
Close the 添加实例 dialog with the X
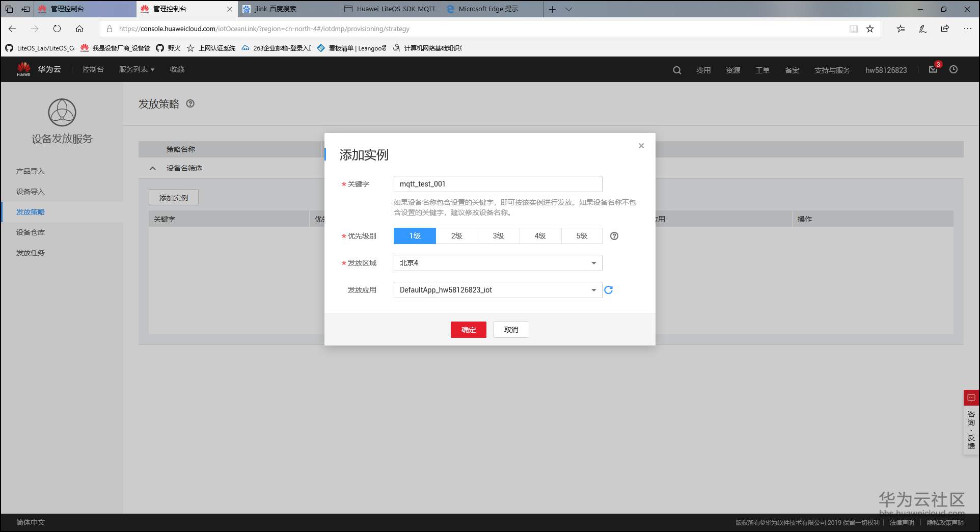click(641, 146)
